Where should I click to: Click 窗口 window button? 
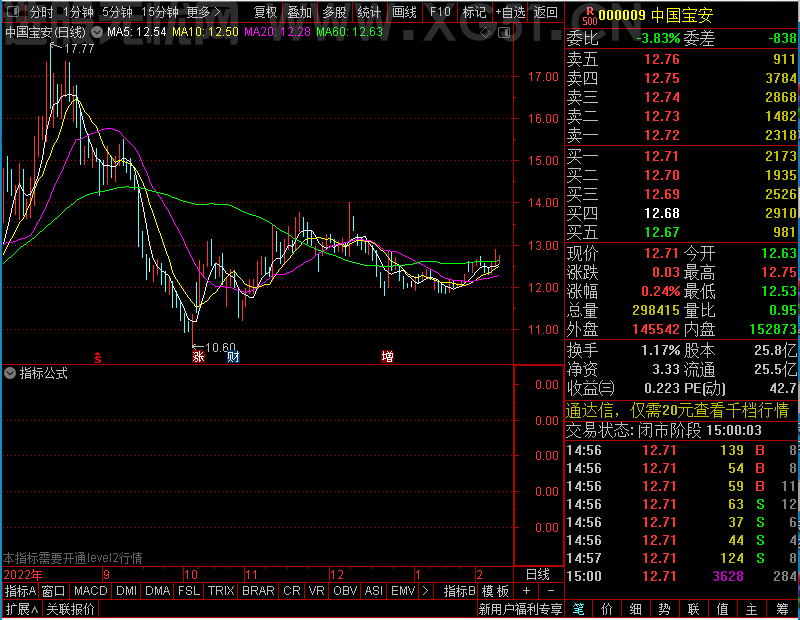pyautogui.click(x=54, y=591)
